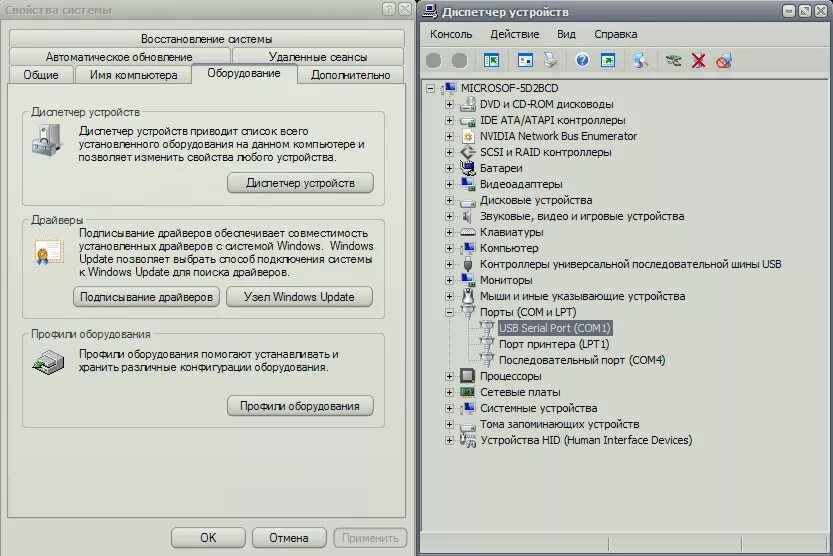The image size is (833, 556).
Task: Open the Действие menu
Action: [x=515, y=34]
